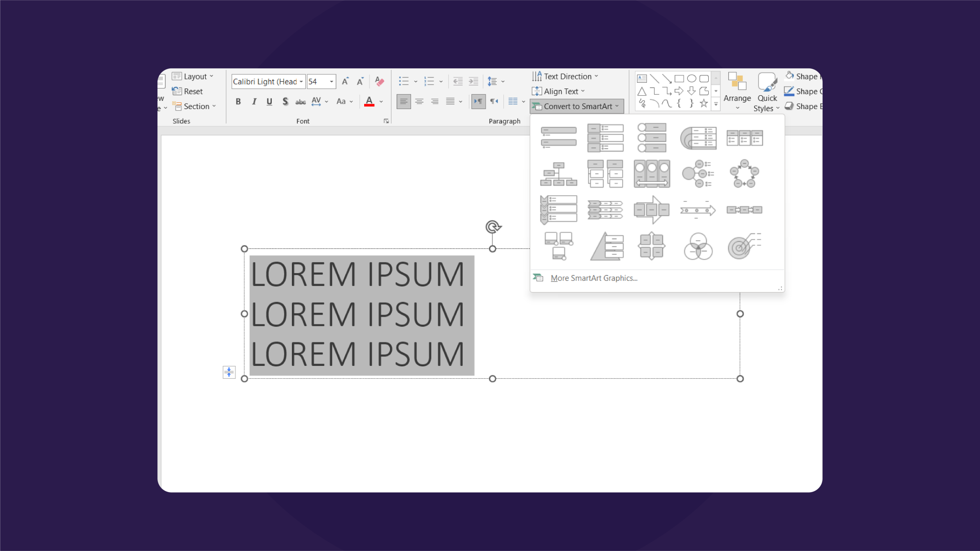Expand the Line Spacing options
Screen dimensions: 980x551
[502, 81]
